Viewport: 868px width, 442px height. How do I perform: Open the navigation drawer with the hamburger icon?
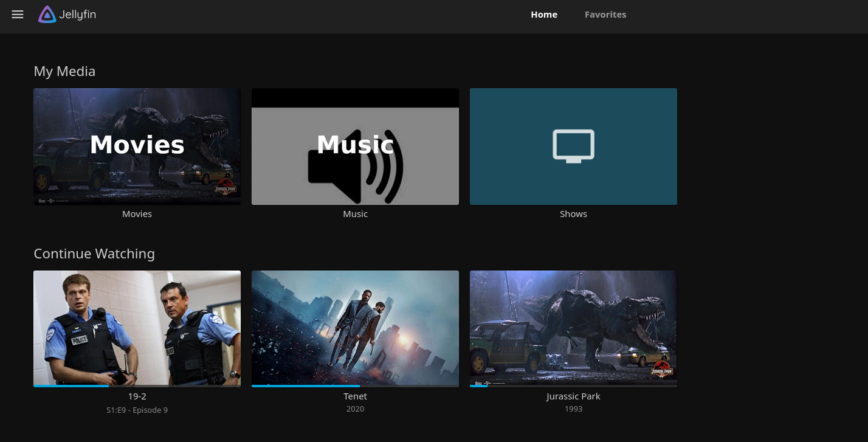(17, 14)
